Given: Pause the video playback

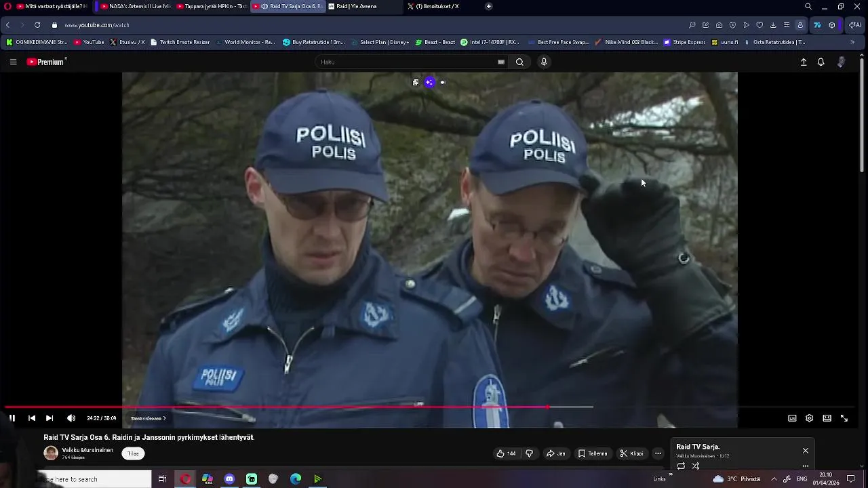Looking at the screenshot, I should point(12,418).
